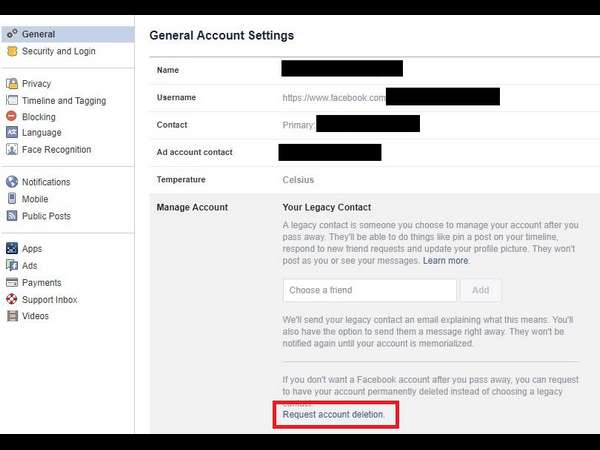
Task: Click the Face Recognition icon
Action: [x=12, y=150]
